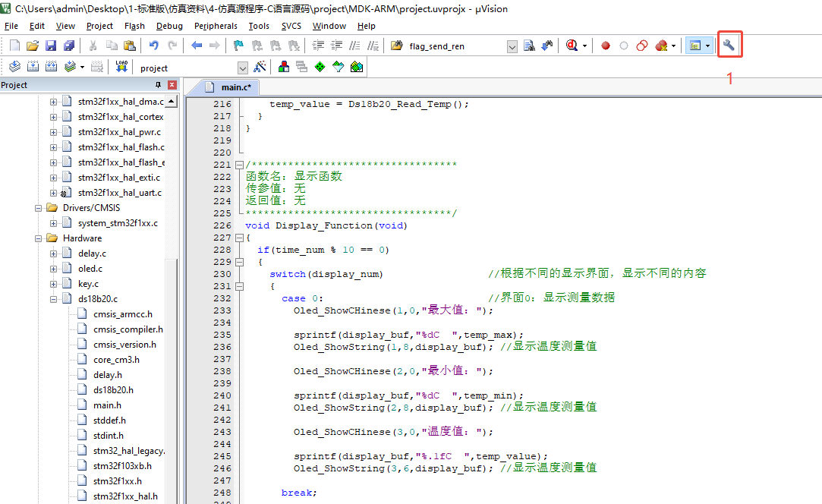Collapse the Hardware folder

point(38,238)
